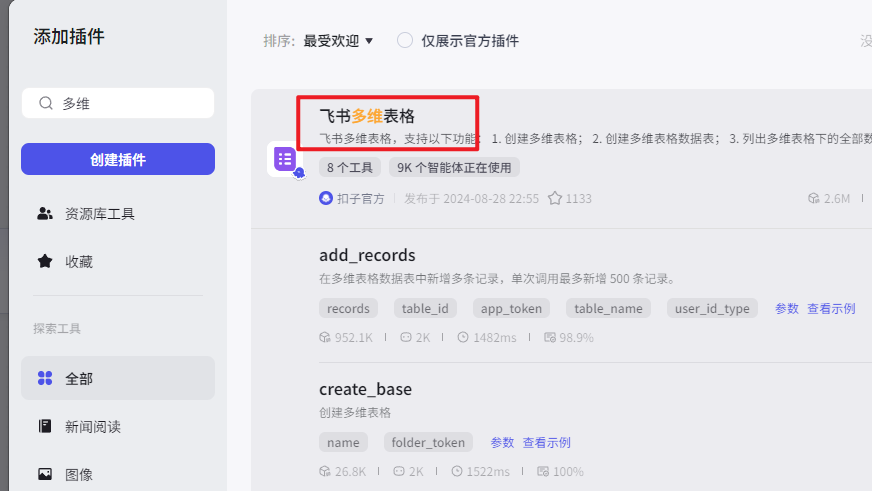Click the sort dropdown arrow
The width and height of the screenshot is (872, 491).
[x=369, y=41]
